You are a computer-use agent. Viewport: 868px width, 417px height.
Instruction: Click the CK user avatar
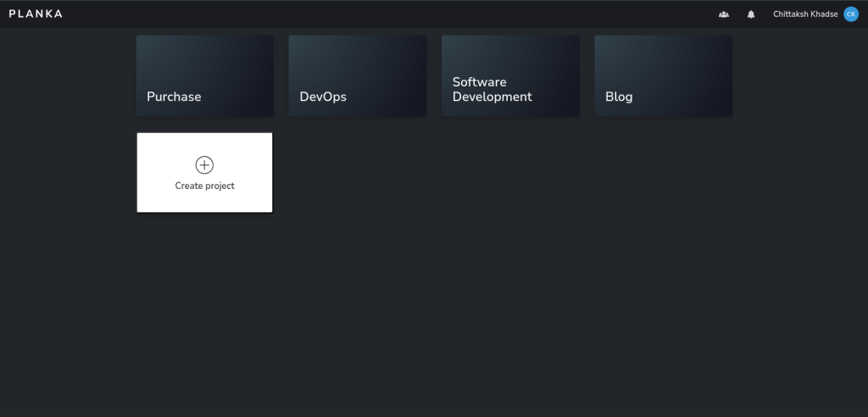pos(851,14)
